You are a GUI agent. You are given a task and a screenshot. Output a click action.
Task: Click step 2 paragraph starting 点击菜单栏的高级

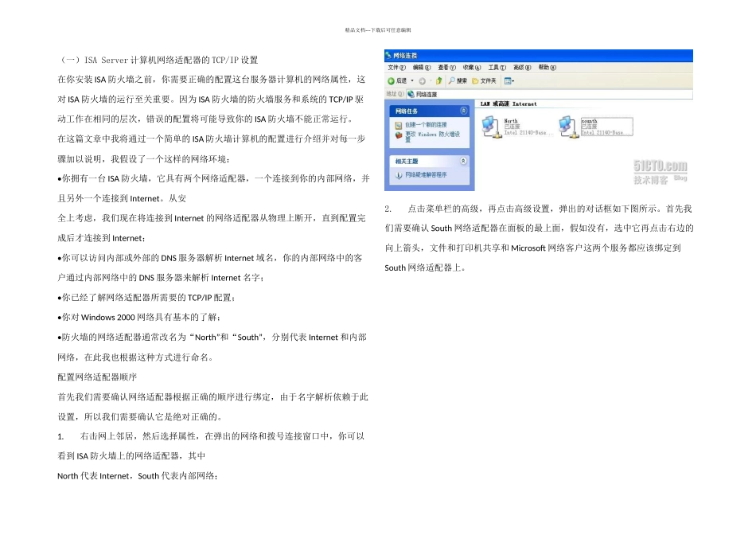click(539, 238)
